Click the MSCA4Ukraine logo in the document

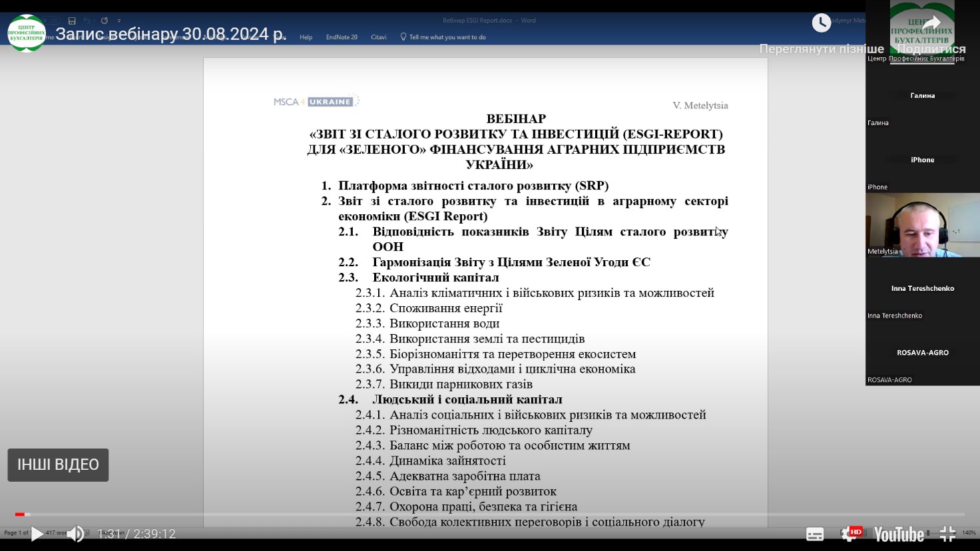316,102
